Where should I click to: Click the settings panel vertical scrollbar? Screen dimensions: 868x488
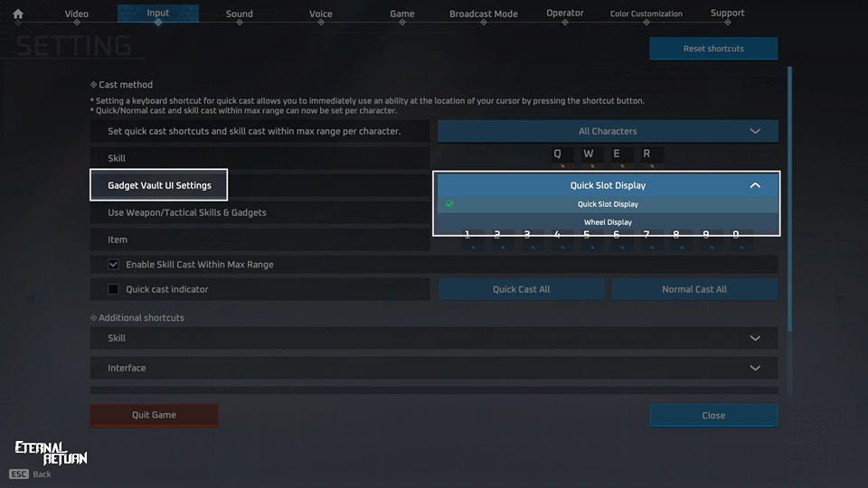[790, 199]
